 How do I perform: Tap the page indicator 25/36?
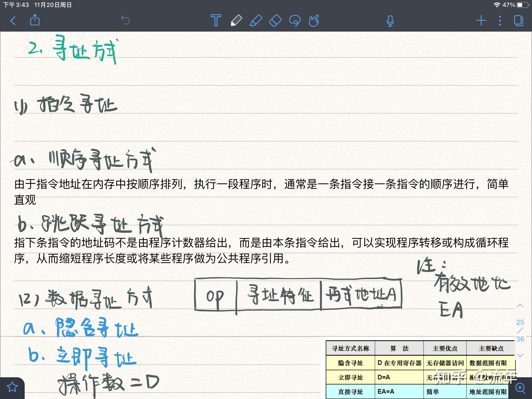tap(520, 331)
